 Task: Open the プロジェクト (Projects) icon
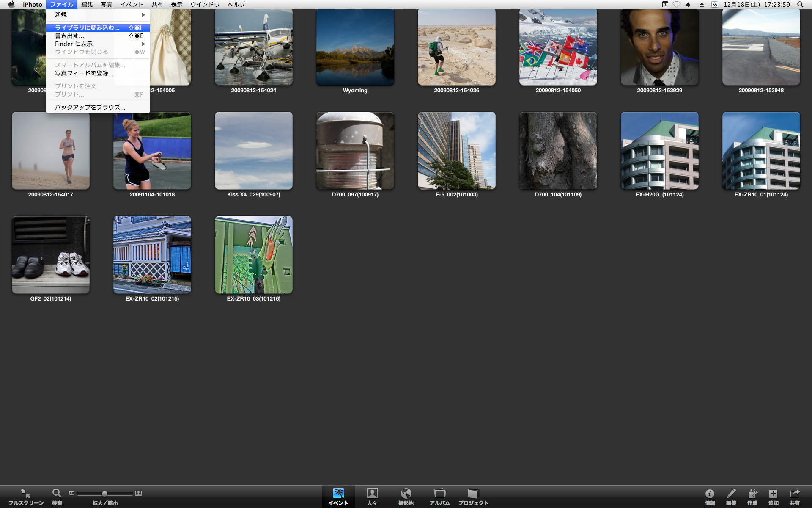point(473,494)
